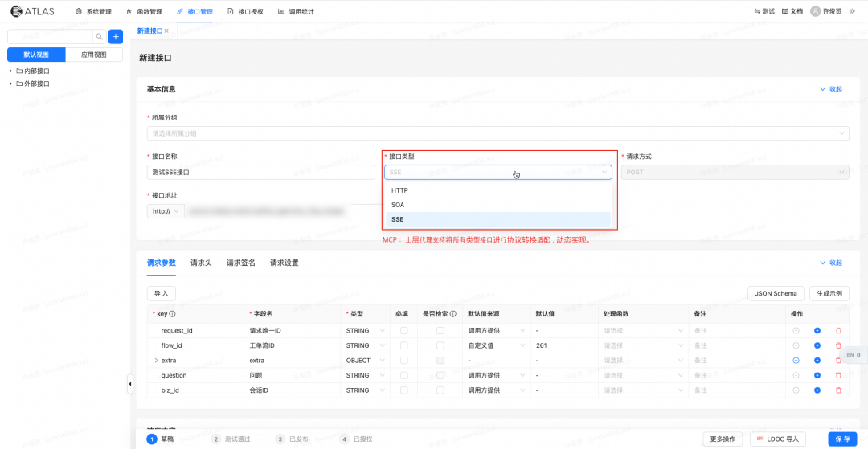Toggle 是否检索 checkbox for request_id

pyautogui.click(x=440, y=331)
